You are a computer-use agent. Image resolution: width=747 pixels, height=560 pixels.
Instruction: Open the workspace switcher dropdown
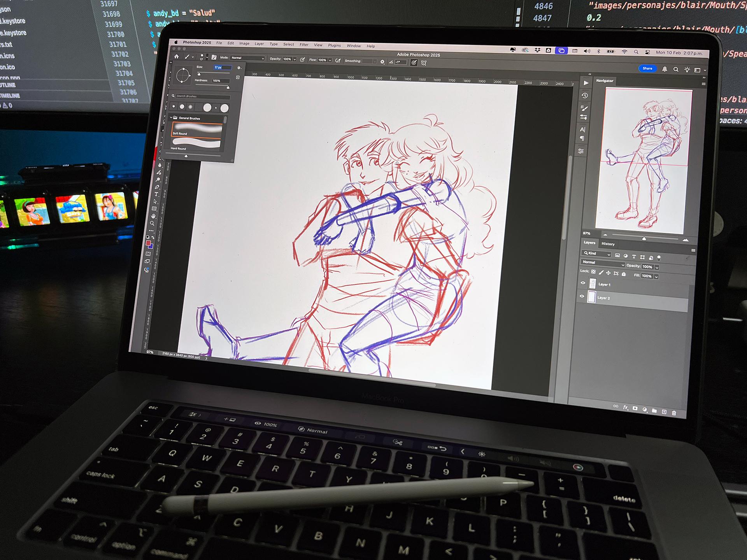[x=700, y=70]
